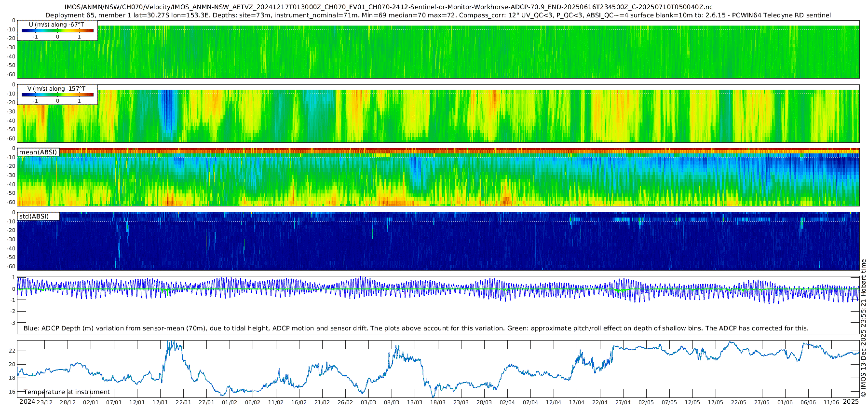Click the '01/02' date tick label
The image size is (868, 410).
pyautogui.click(x=230, y=402)
